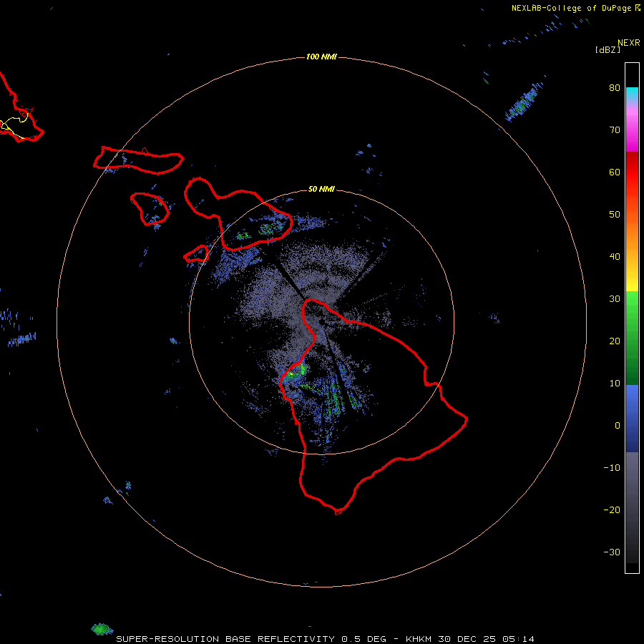Click the [dBZ] units label

point(608,49)
